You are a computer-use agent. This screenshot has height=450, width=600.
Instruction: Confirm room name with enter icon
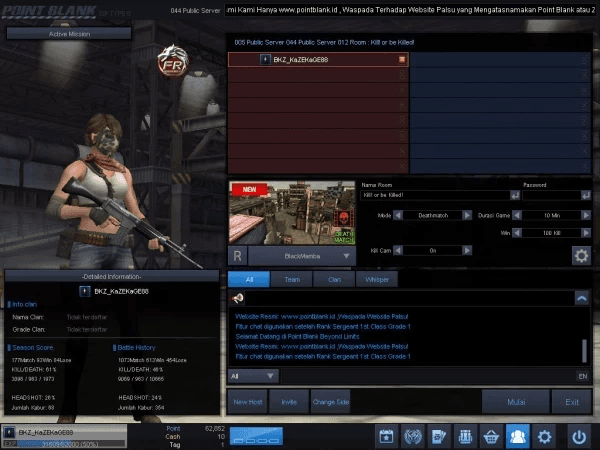click(515, 196)
